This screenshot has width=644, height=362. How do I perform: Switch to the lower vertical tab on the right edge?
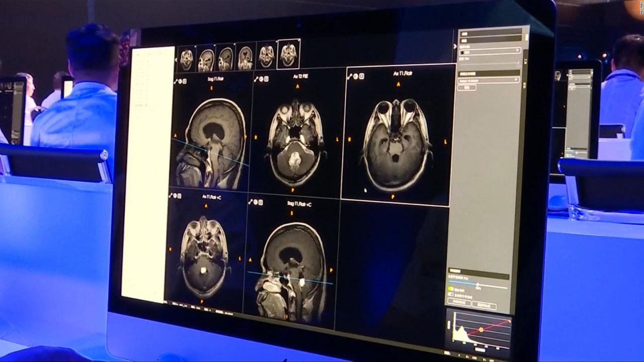click(x=524, y=85)
